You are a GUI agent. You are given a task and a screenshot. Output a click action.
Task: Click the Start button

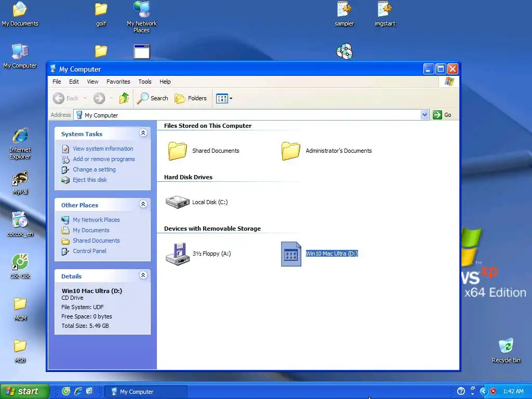click(24, 392)
